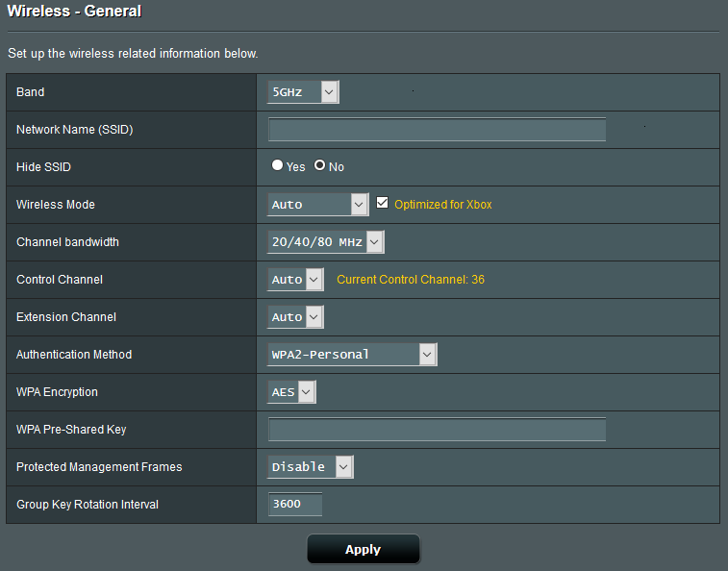Click the Network Name (SSID) text field
728x571 pixels.
[x=437, y=130]
